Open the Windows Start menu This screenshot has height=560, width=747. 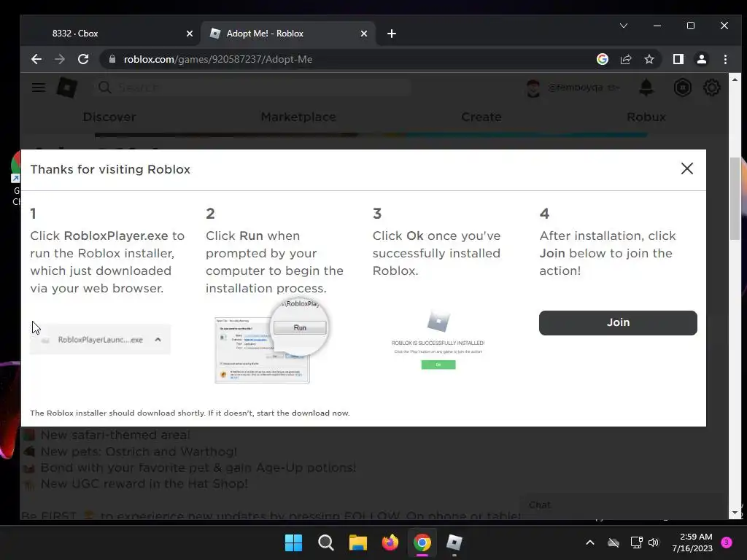(x=293, y=542)
